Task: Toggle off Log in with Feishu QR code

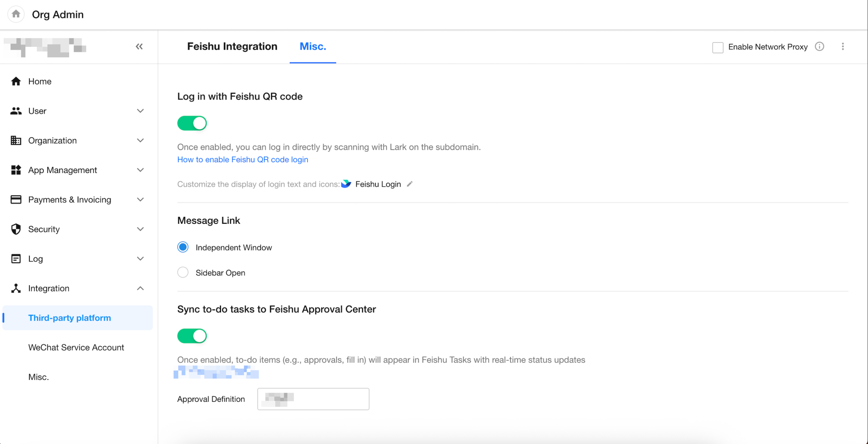Action: (x=192, y=123)
